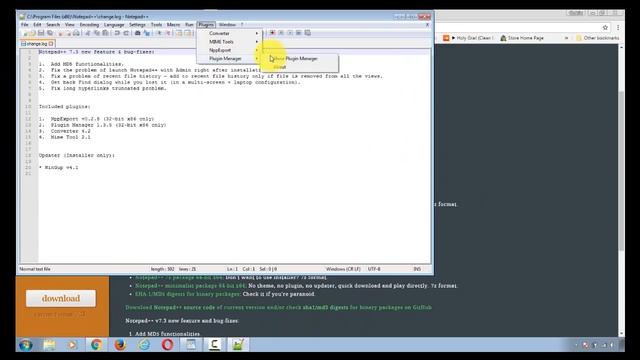The height and width of the screenshot is (360, 640).
Task: Choose Show Plugin Manager from submenu
Action: click(300, 59)
